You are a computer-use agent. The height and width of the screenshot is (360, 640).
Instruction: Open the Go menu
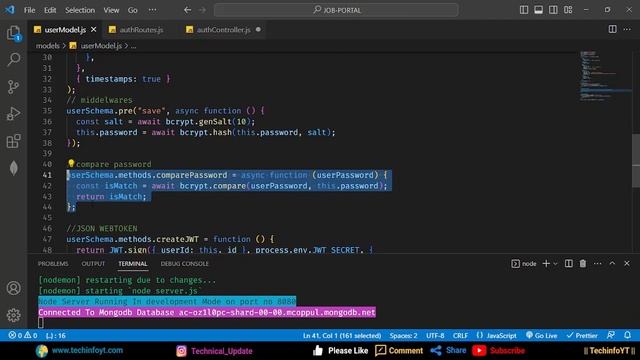(x=133, y=10)
